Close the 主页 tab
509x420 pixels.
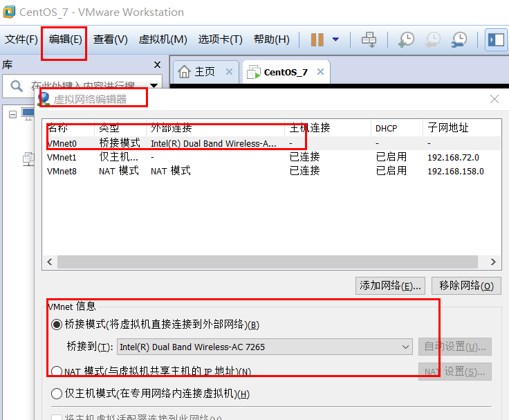click(x=229, y=72)
